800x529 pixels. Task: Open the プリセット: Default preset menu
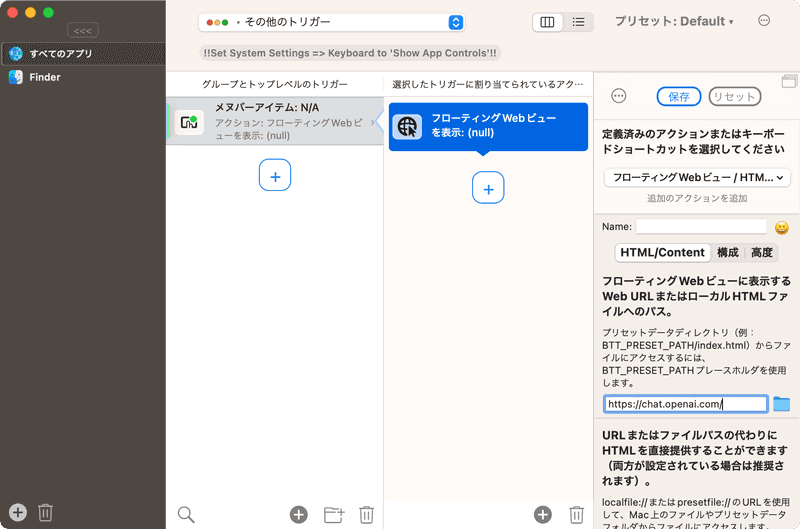point(674,21)
